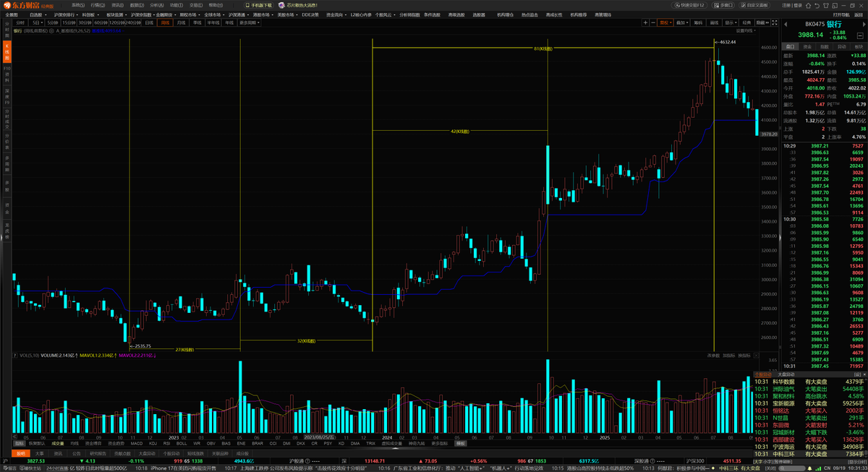Expand the 5日 period dropdown

pyautogui.click(x=37, y=22)
